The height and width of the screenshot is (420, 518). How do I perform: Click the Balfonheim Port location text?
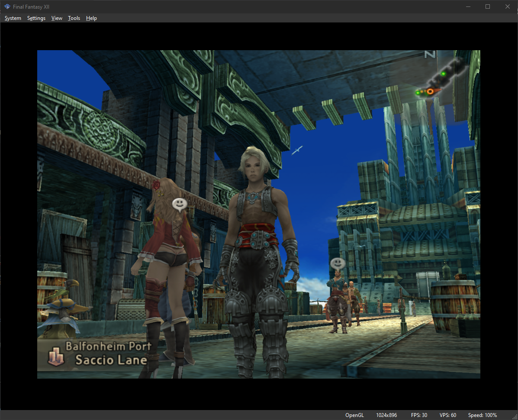(108, 346)
